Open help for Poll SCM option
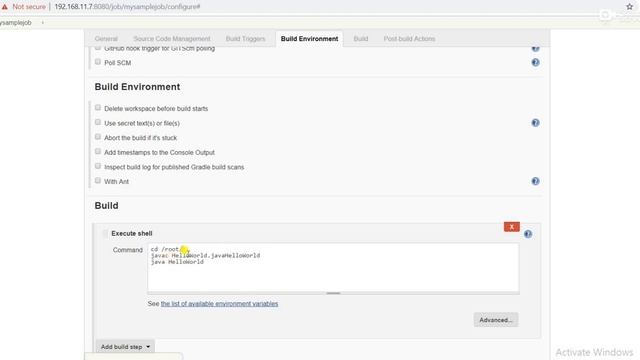 click(x=535, y=62)
